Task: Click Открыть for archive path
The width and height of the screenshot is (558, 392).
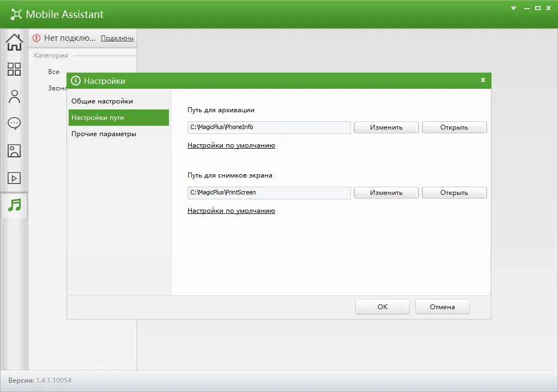Action: [454, 127]
